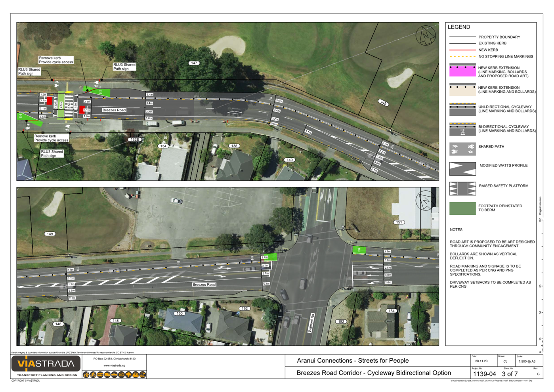
Task: Select property label 132E
Action: pos(134,140)
